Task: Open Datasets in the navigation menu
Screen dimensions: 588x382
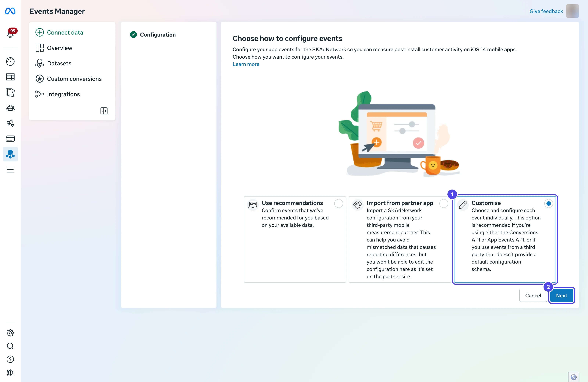Action: [x=53, y=63]
